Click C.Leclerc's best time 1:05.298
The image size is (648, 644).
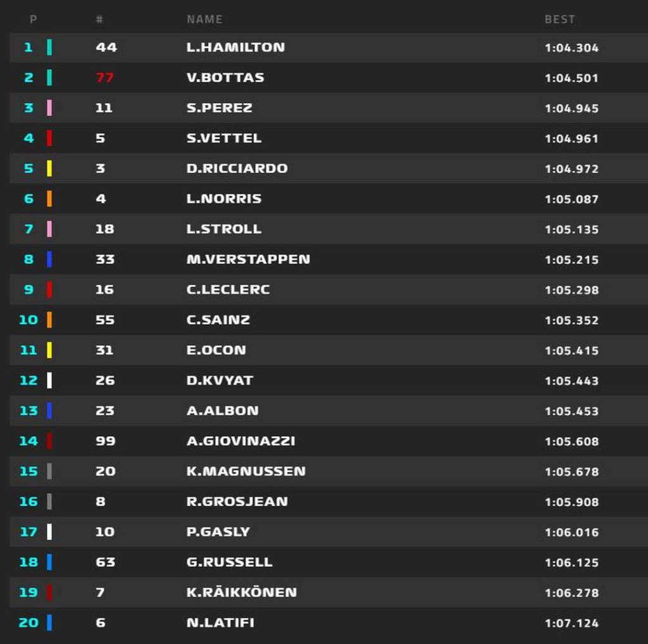(x=571, y=290)
